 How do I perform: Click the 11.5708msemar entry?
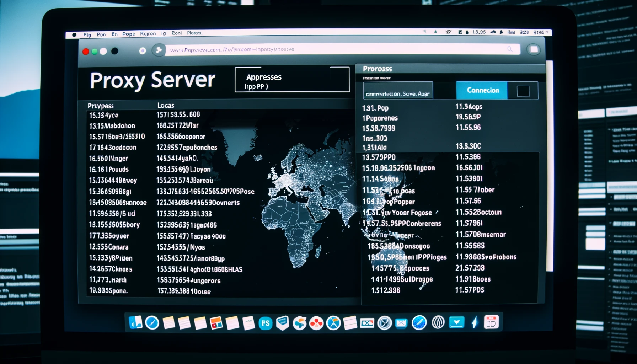pyautogui.click(x=481, y=235)
